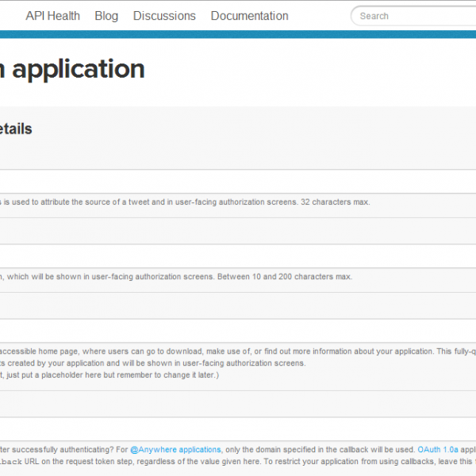The image size is (476, 476).
Task: Open the Discussions nav link
Action: point(164,16)
